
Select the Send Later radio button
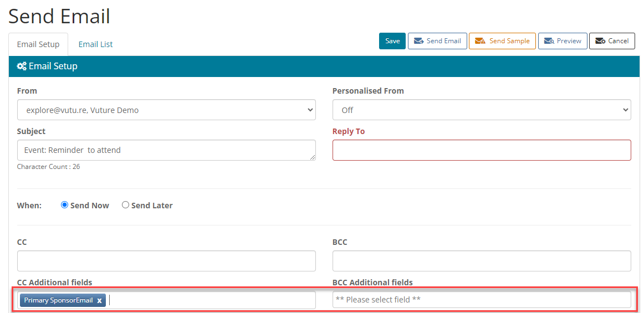pyautogui.click(x=126, y=205)
